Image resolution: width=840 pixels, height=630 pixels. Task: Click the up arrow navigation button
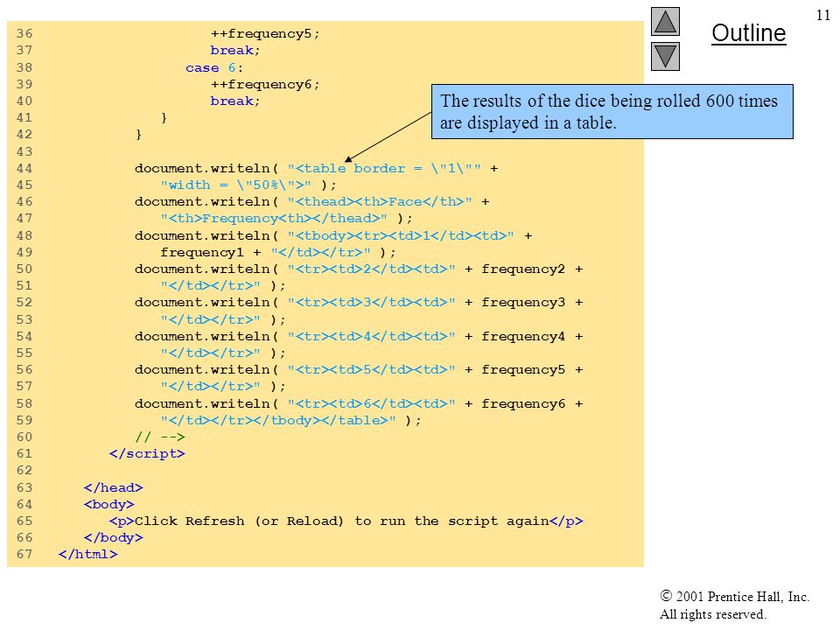pos(665,21)
